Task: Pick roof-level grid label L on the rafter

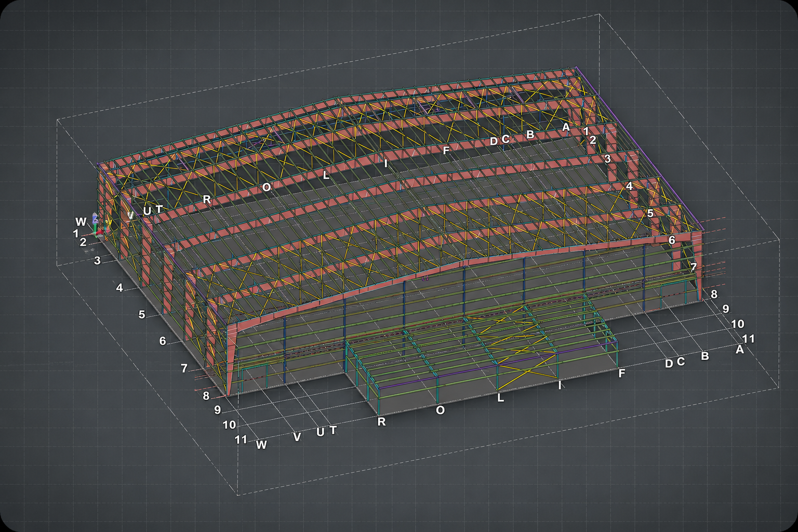Action: (x=326, y=175)
